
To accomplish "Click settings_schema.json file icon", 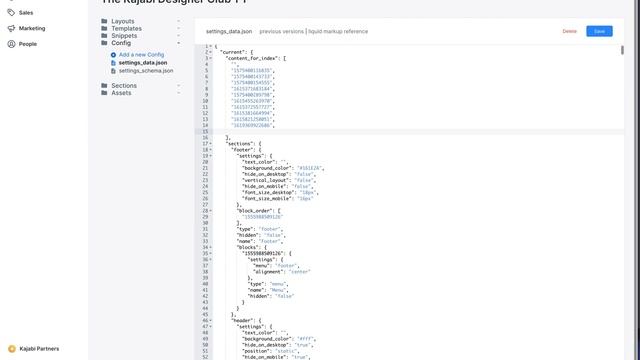I will tap(113, 71).
